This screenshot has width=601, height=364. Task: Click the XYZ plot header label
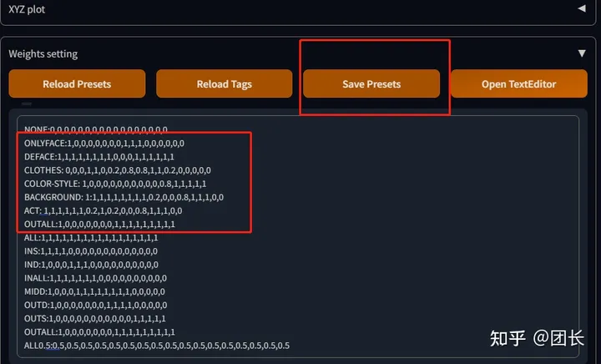(x=27, y=9)
